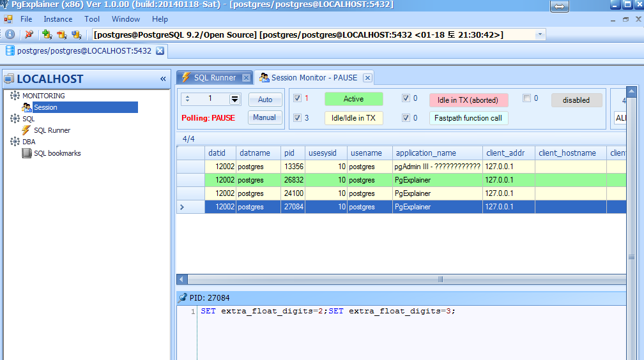Click the blue database connection toolbar icon
This screenshot has width=644, height=360.
pos(77,34)
